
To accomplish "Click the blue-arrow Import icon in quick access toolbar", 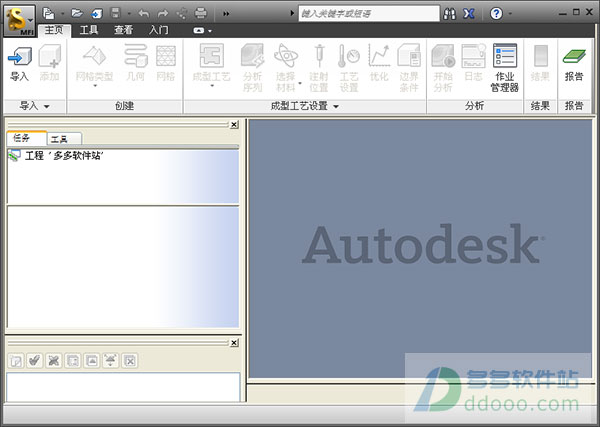I will click(x=96, y=14).
